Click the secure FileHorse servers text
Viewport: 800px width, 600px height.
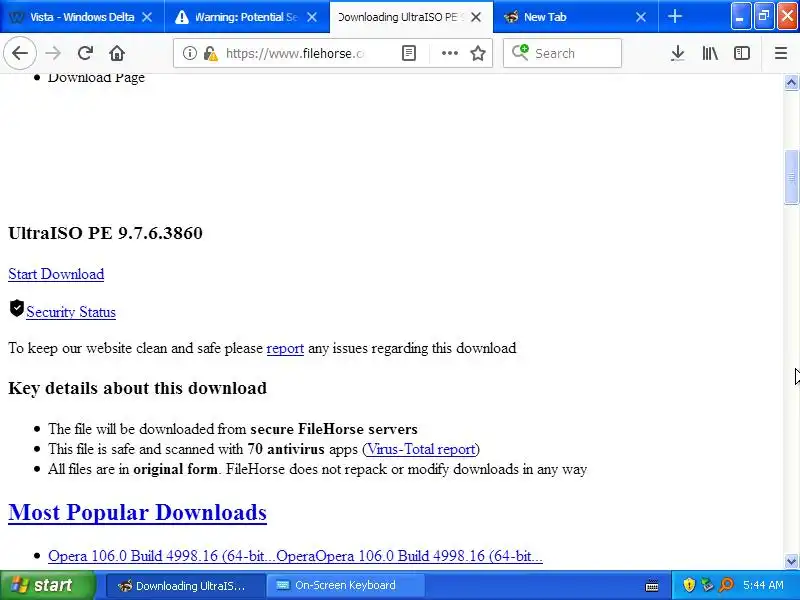click(x=334, y=429)
